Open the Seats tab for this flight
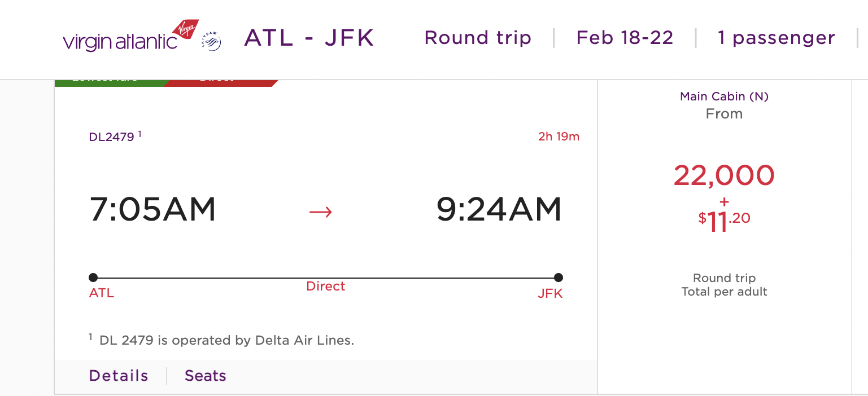 tap(206, 376)
